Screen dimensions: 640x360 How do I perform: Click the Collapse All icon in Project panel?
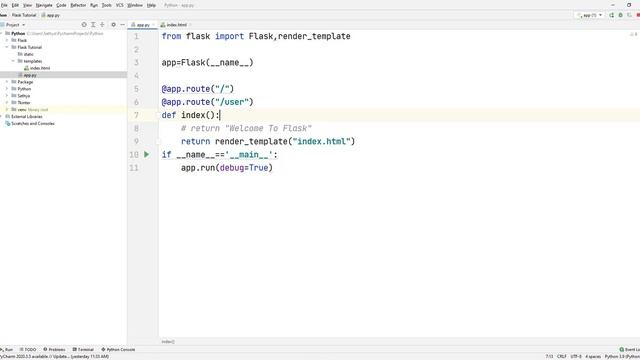[102, 25]
